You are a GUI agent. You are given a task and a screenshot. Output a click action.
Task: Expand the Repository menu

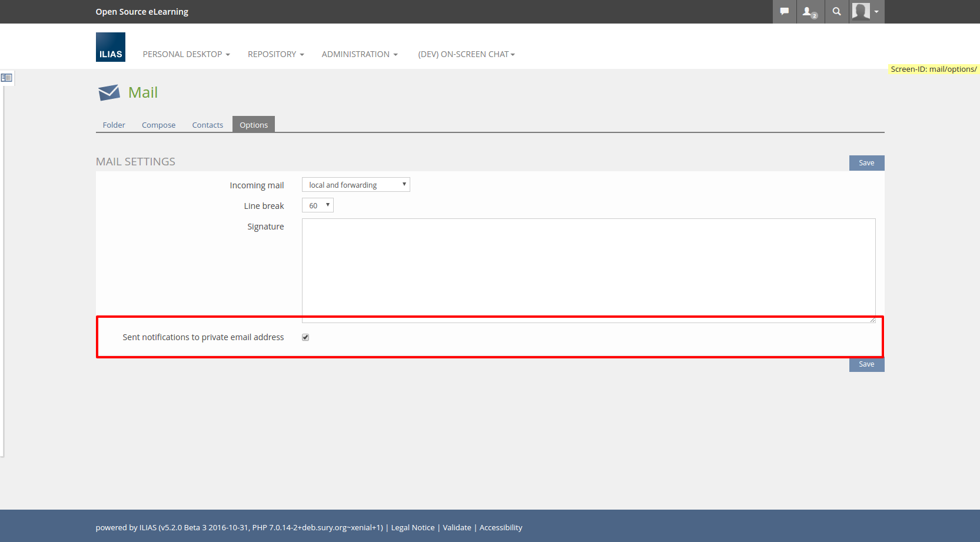coord(275,54)
